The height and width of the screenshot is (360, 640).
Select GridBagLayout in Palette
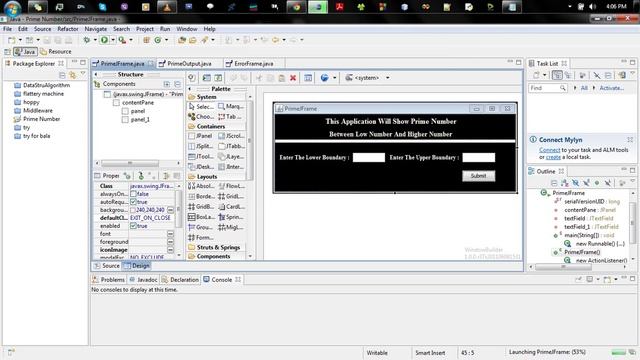click(x=201, y=207)
